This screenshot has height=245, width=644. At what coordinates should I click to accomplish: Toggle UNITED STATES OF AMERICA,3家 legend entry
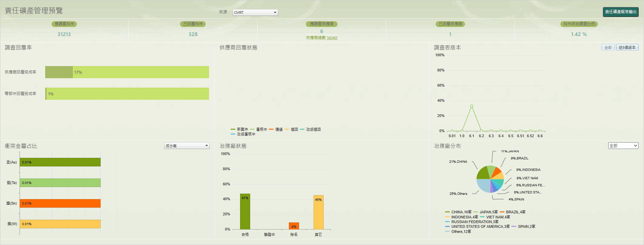(x=477, y=226)
